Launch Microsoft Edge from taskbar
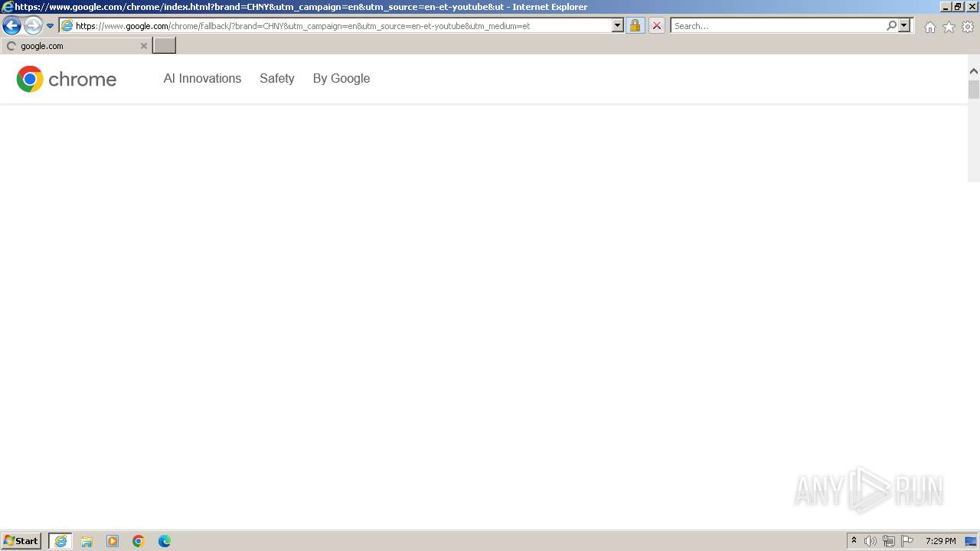980x551 pixels. point(165,541)
